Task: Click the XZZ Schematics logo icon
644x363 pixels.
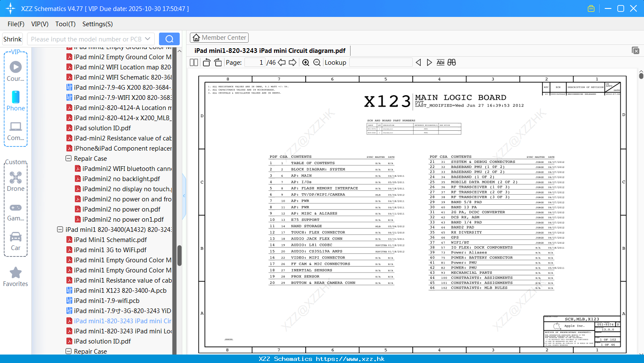Action: tap(11, 8)
